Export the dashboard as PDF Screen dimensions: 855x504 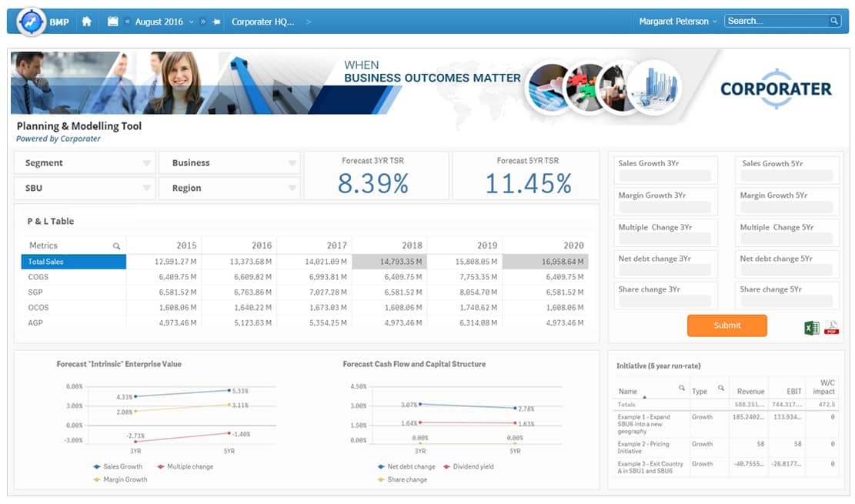[x=831, y=329]
